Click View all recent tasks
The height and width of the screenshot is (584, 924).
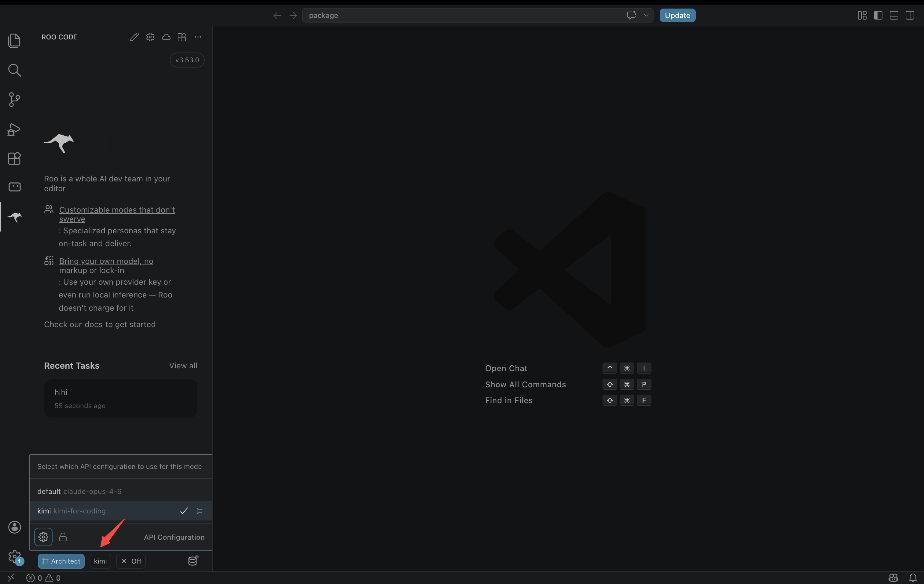[183, 366]
